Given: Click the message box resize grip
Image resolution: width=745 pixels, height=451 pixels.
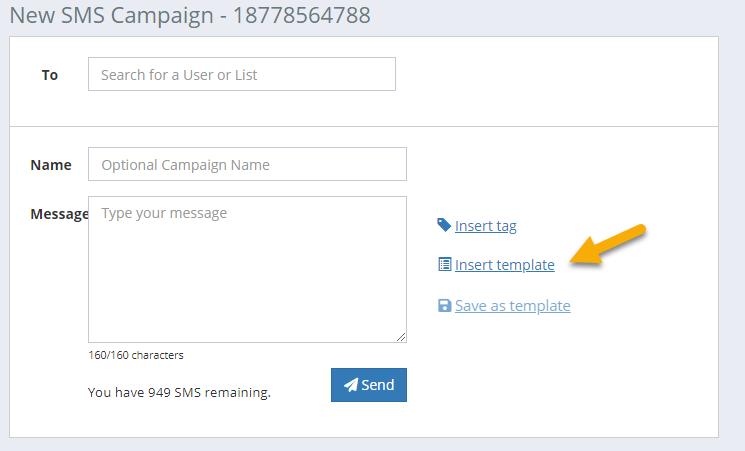Looking at the screenshot, I should [401, 337].
